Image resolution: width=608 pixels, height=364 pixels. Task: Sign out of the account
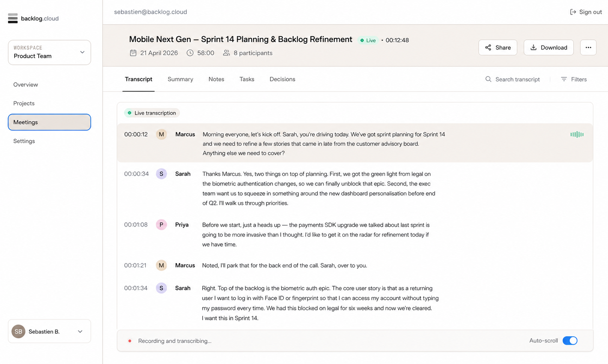coord(586,12)
